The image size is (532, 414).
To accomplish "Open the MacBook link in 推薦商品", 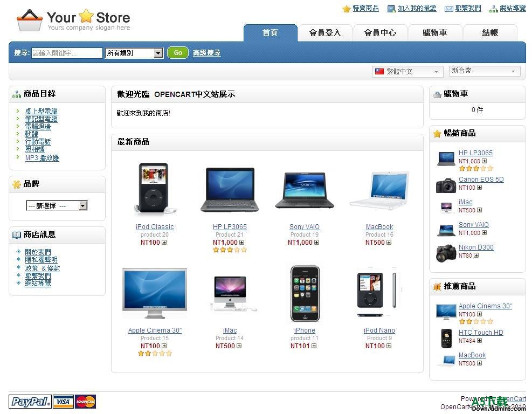I will [x=472, y=355].
